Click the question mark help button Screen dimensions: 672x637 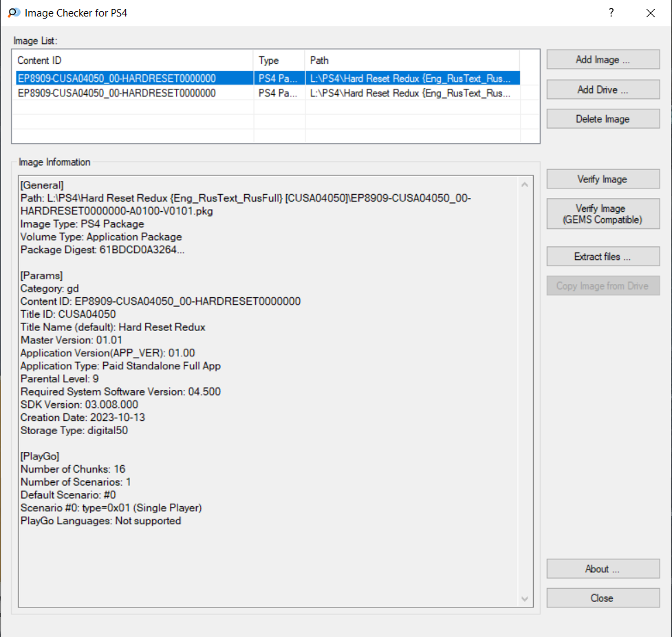(611, 13)
